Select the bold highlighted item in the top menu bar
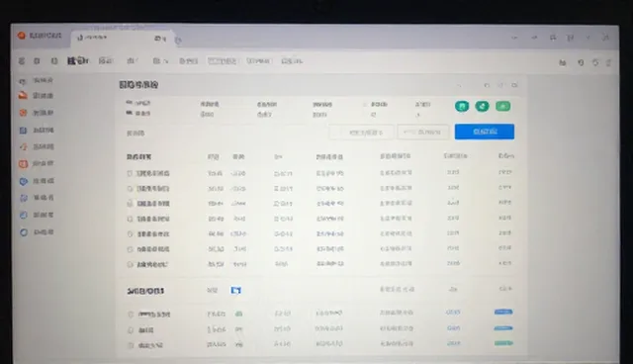 click(x=77, y=61)
